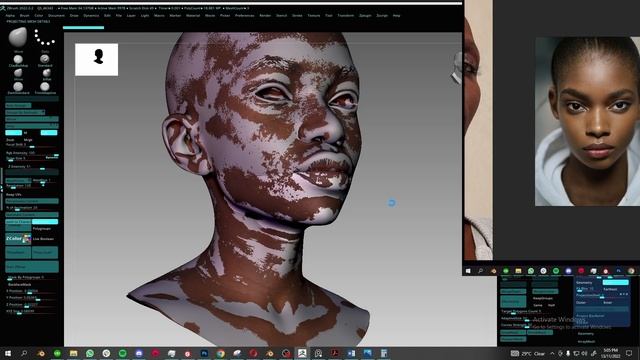Image resolution: width=640 pixels, height=360 pixels.
Task: Open the Color menu
Action: pos(38,16)
